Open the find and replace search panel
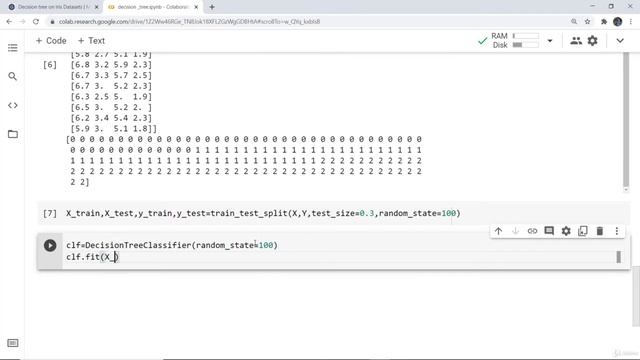Screen dimensions: 640x360 click(13, 76)
